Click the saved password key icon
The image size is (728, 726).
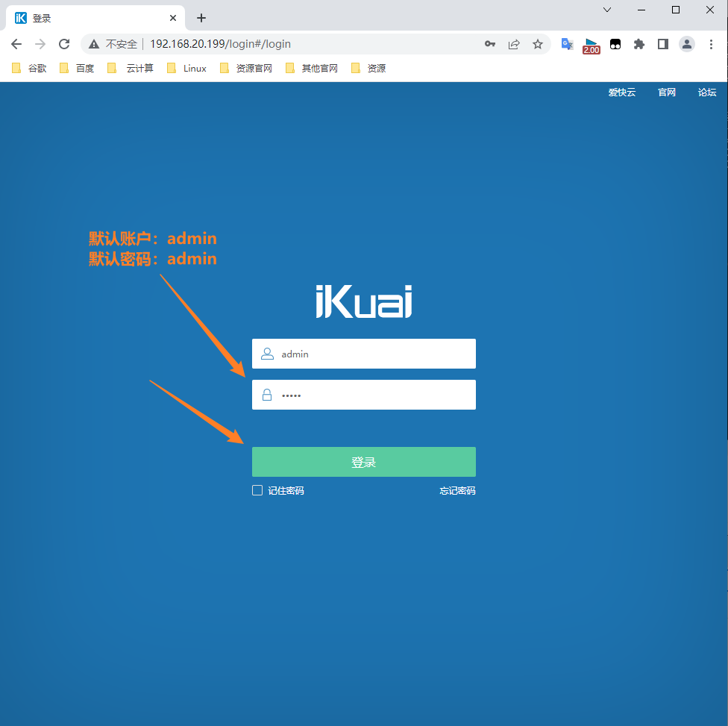[x=490, y=44]
